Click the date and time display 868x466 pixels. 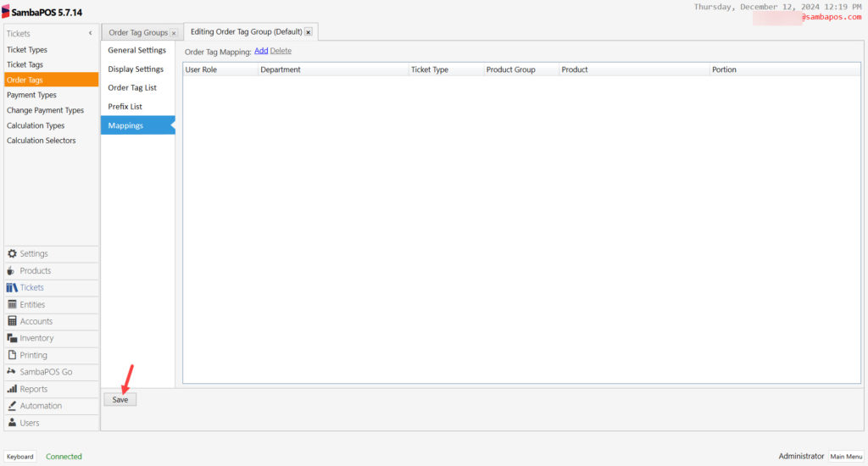778,7
